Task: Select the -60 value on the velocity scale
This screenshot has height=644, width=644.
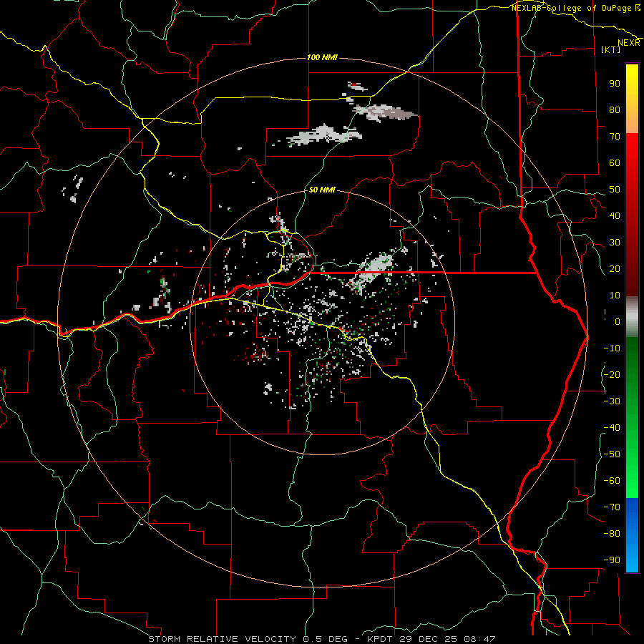Action: pyautogui.click(x=612, y=481)
